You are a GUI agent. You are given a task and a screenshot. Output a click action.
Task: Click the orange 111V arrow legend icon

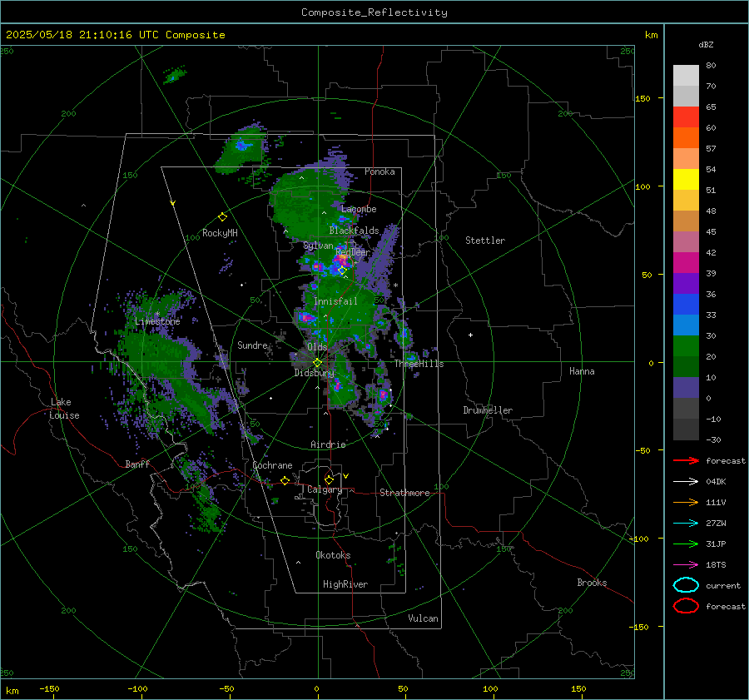point(686,502)
